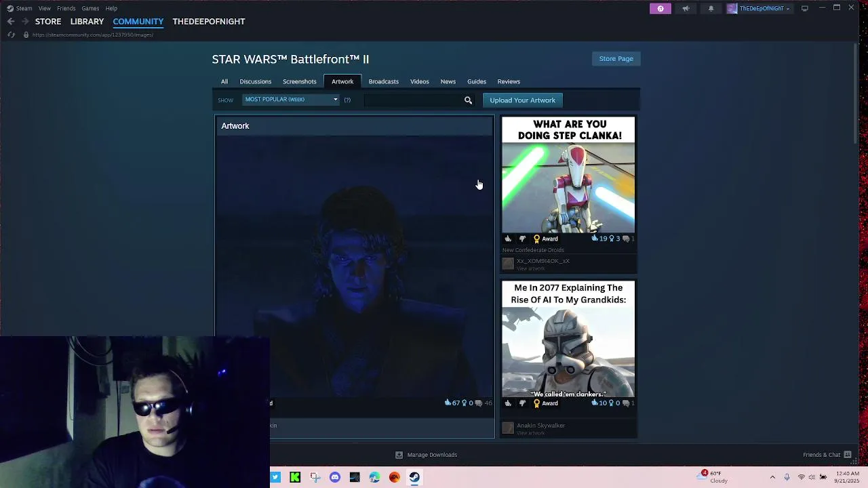Select the All hub tab
Image resolution: width=868 pixels, height=488 pixels.
[x=224, y=81]
